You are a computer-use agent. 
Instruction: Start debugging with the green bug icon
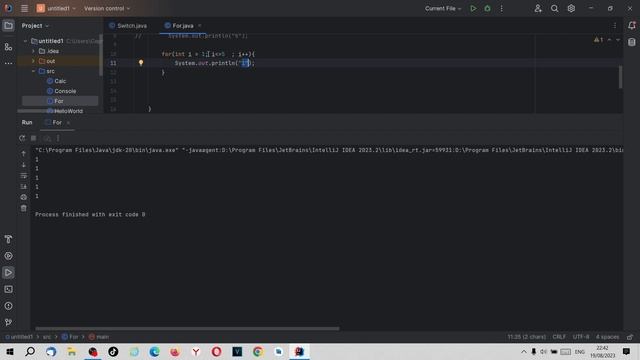tap(487, 8)
